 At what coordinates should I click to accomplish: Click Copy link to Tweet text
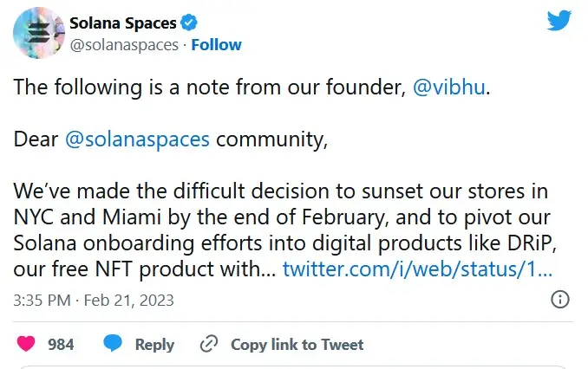[297, 345]
